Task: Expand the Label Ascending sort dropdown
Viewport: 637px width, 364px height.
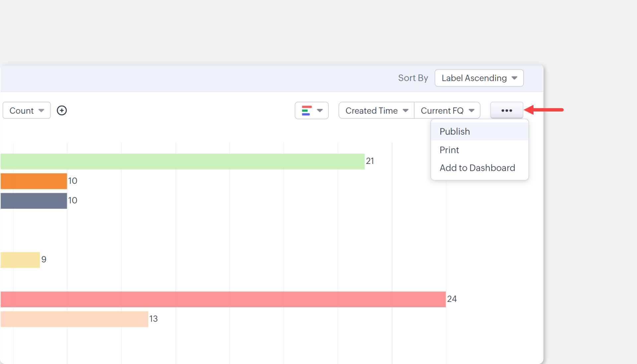Action: [479, 78]
